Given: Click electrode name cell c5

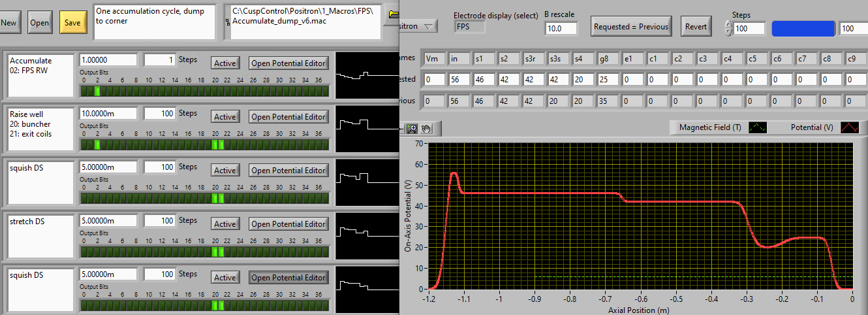Looking at the screenshot, I should (757, 59).
